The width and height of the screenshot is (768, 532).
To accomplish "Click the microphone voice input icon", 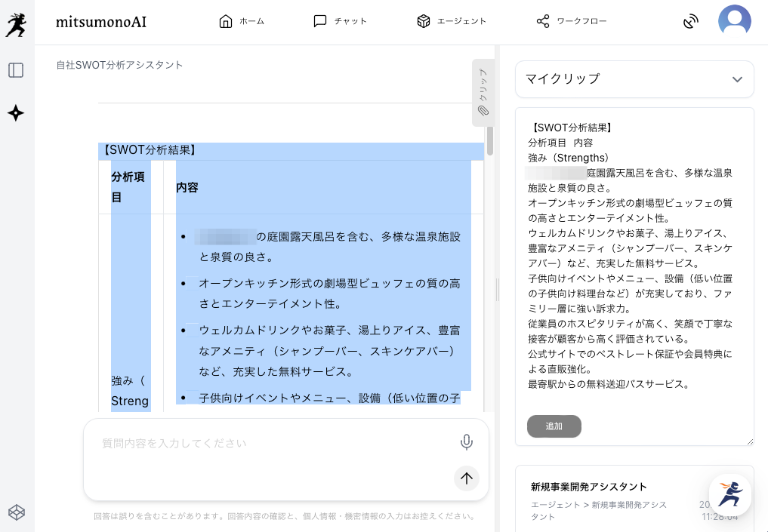I will coord(467,442).
